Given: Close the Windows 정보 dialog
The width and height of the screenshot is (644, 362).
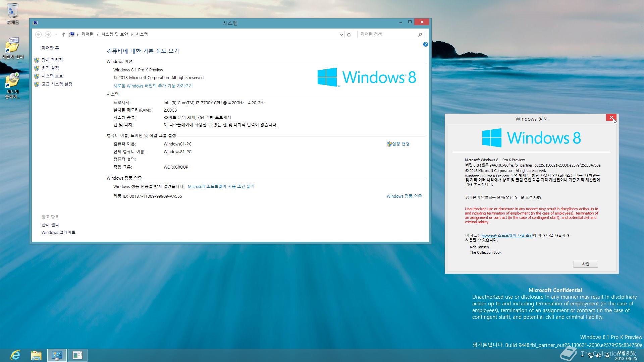Looking at the screenshot, I should (611, 117).
